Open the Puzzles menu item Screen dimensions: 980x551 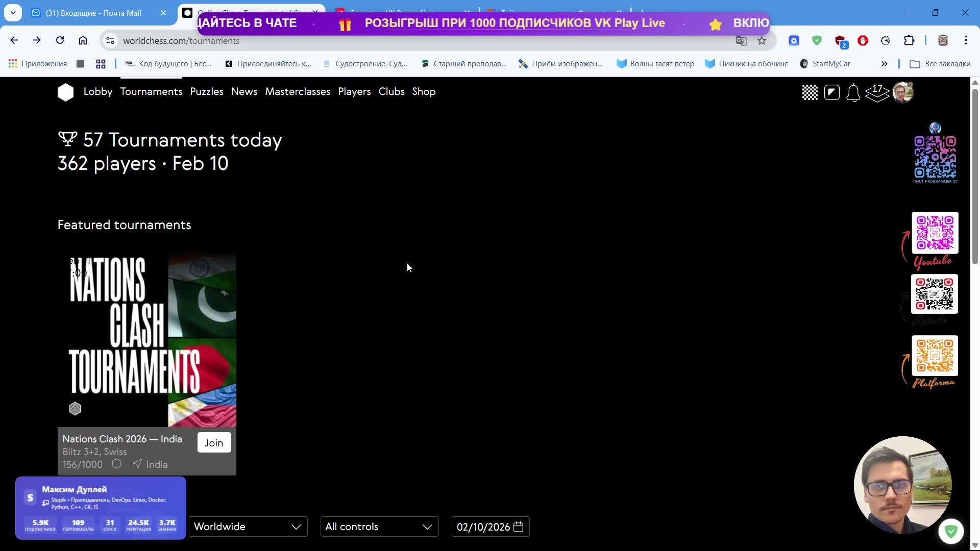(x=206, y=91)
